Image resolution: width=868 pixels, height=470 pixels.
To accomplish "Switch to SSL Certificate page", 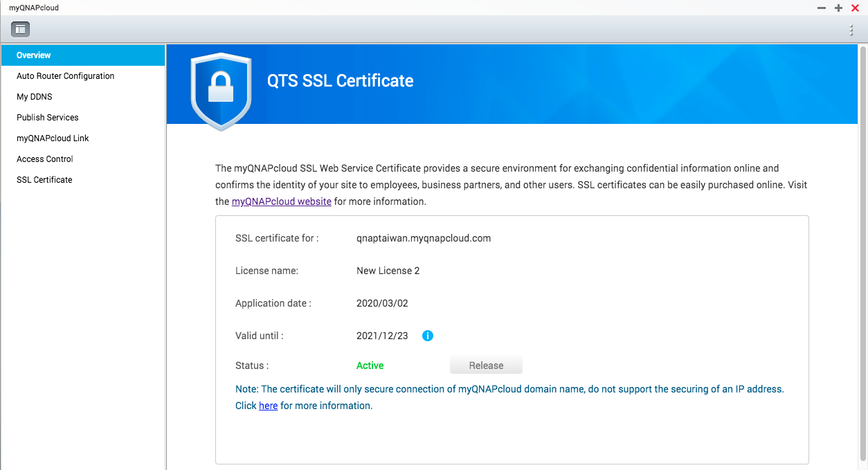I will click(x=44, y=180).
